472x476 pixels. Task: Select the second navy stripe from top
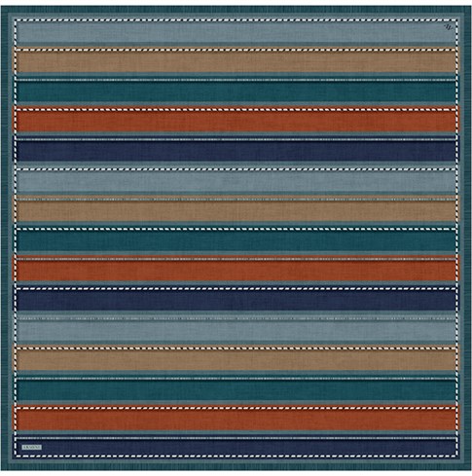tap(236, 300)
